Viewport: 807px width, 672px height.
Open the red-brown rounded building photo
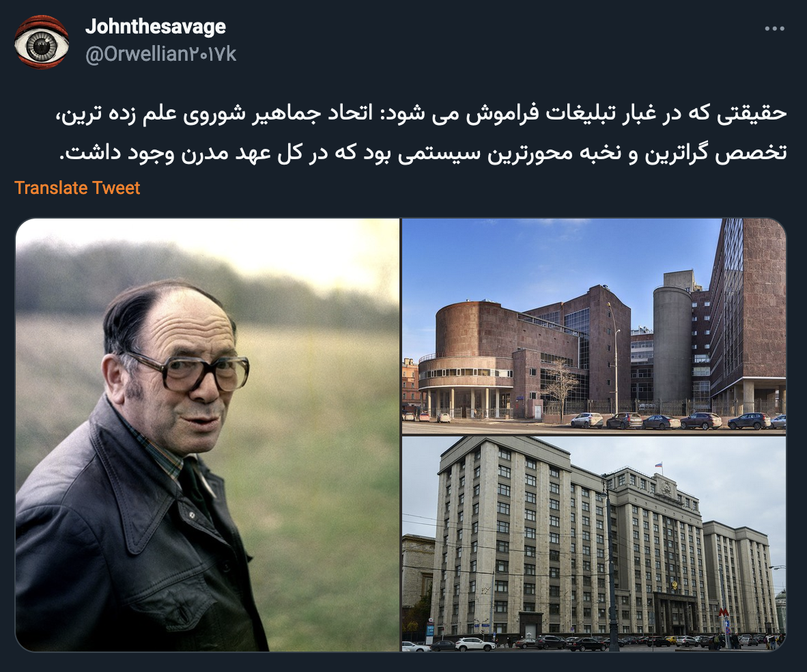(594, 326)
